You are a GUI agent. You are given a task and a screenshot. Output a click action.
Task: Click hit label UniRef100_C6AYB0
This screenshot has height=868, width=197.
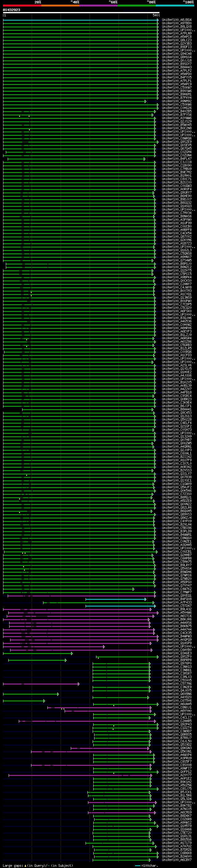pos(177,650)
